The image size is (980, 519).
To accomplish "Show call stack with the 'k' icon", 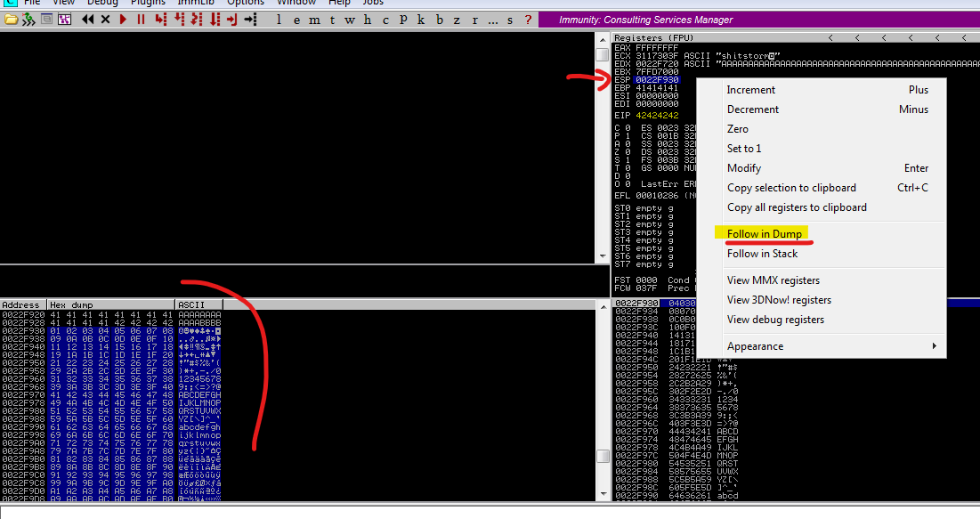I will (x=421, y=20).
